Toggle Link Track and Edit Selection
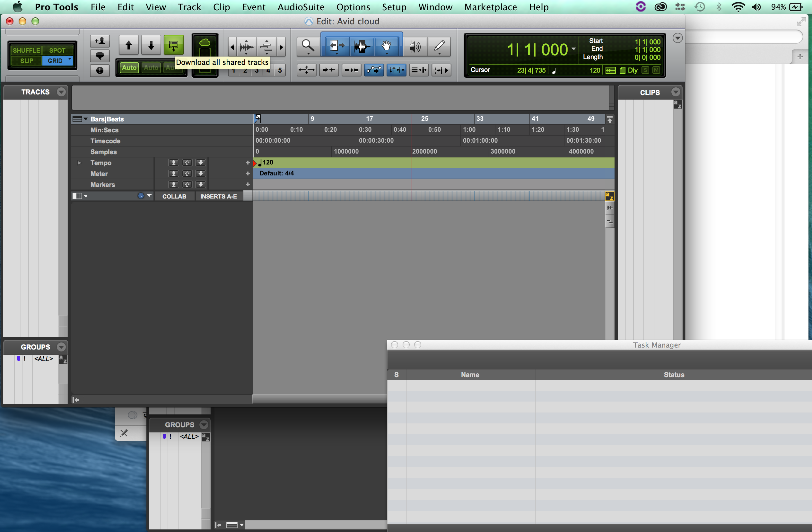This screenshot has width=812, height=532. coord(419,70)
